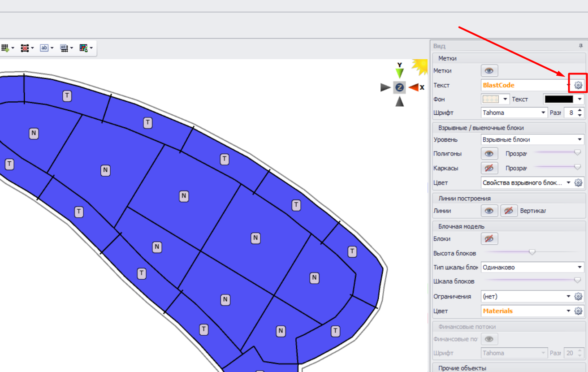Click the add grid toolbar icon
This screenshot has height=372, width=588.
click(5, 48)
